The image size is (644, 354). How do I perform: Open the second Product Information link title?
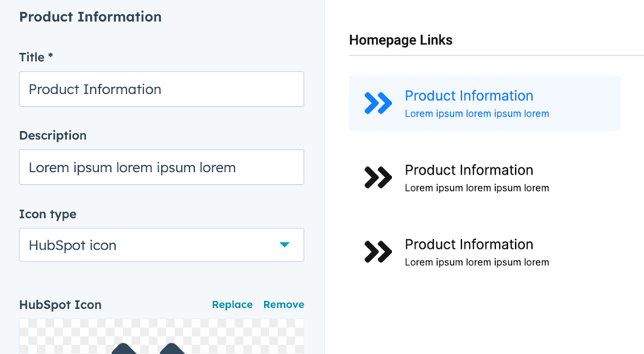[469, 170]
